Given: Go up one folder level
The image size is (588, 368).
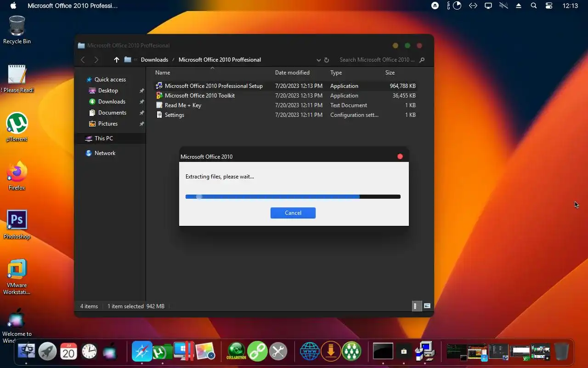Looking at the screenshot, I should (116, 60).
